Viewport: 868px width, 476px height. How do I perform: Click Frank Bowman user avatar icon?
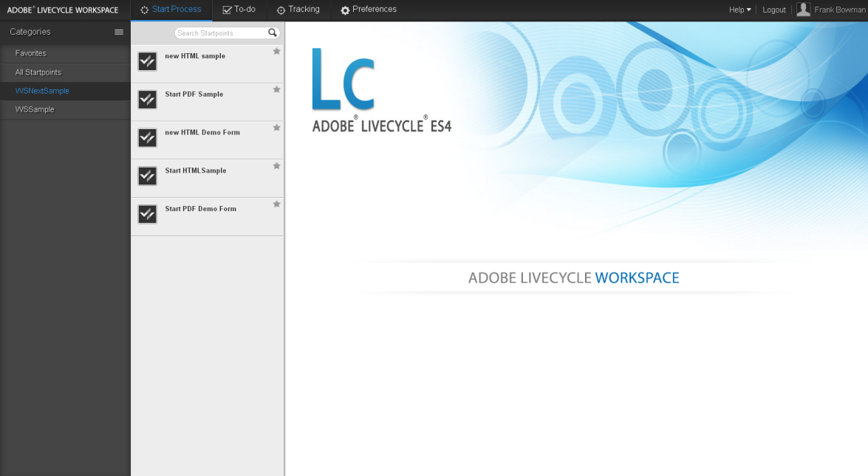pyautogui.click(x=803, y=10)
